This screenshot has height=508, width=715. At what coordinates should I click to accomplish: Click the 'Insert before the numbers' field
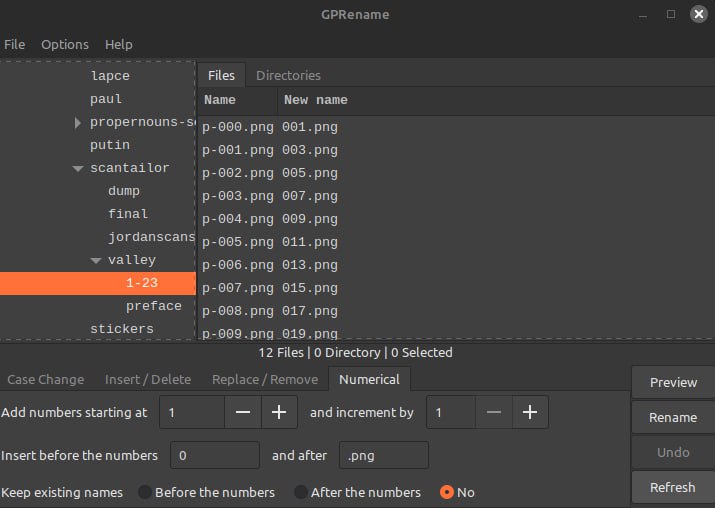click(215, 455)
